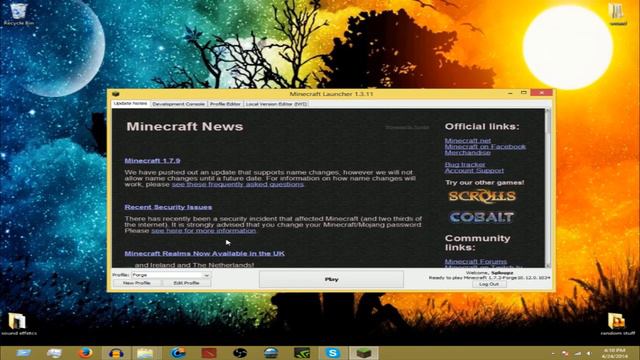This screenshot has height=360, width=640.
Task: Open the Merchandise link
Action: [x=468, y=153]
